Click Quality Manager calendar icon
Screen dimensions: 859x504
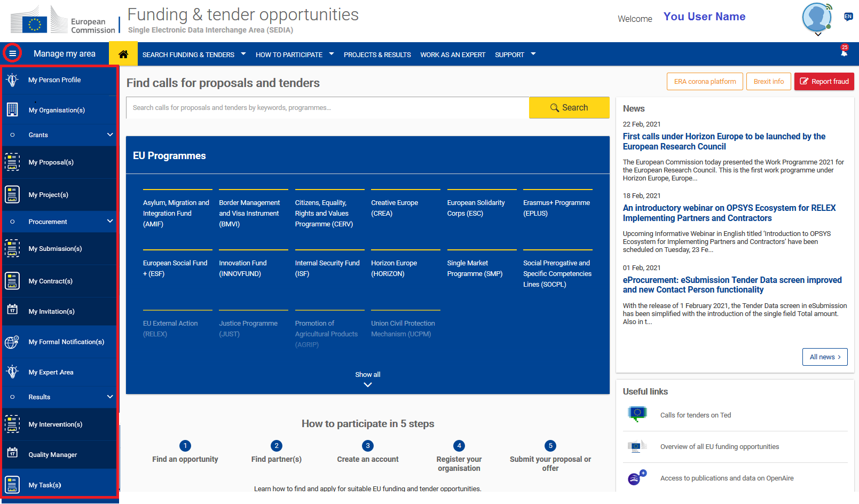(x=12, y=453)
